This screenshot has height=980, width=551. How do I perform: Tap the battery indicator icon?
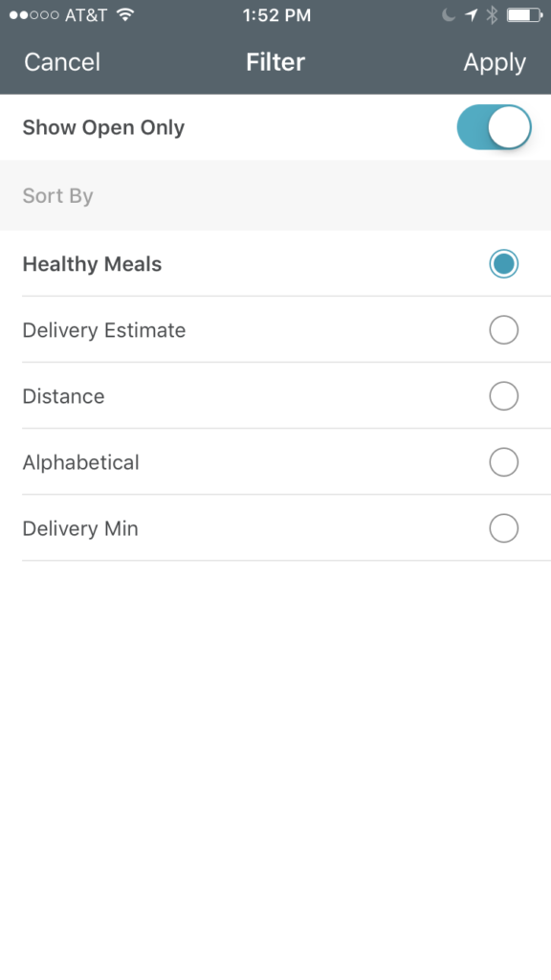pos(525,15)
